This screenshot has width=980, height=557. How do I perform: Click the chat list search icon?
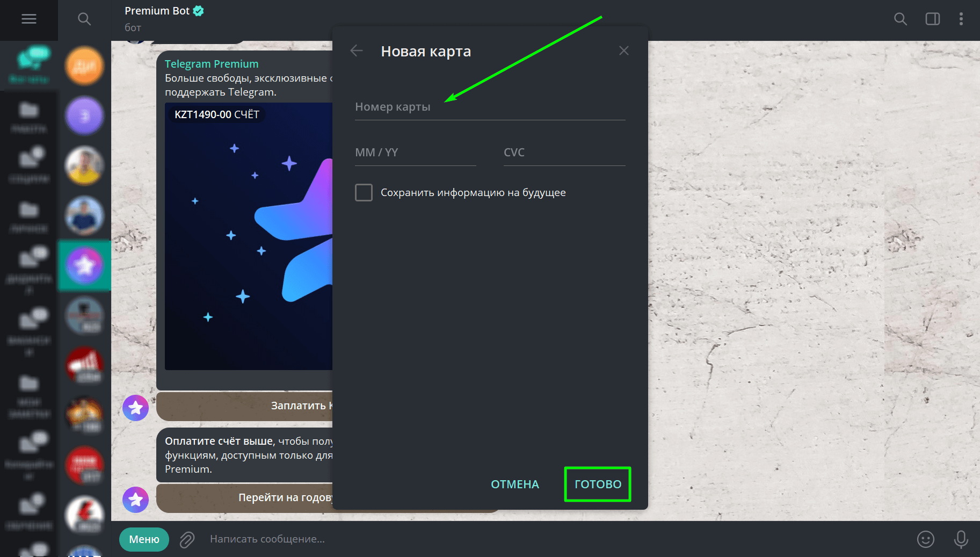[x=84, y=19]
